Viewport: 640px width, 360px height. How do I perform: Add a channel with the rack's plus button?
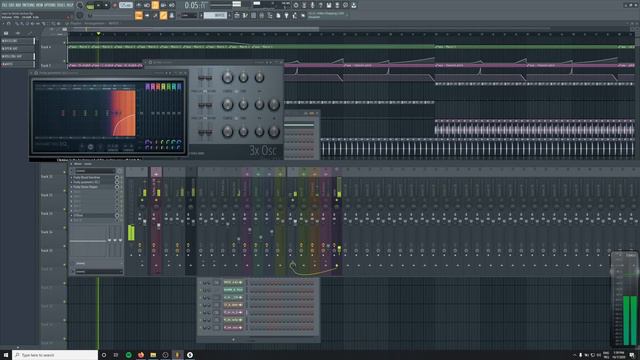pyautogui.click(x=233, y=339)
